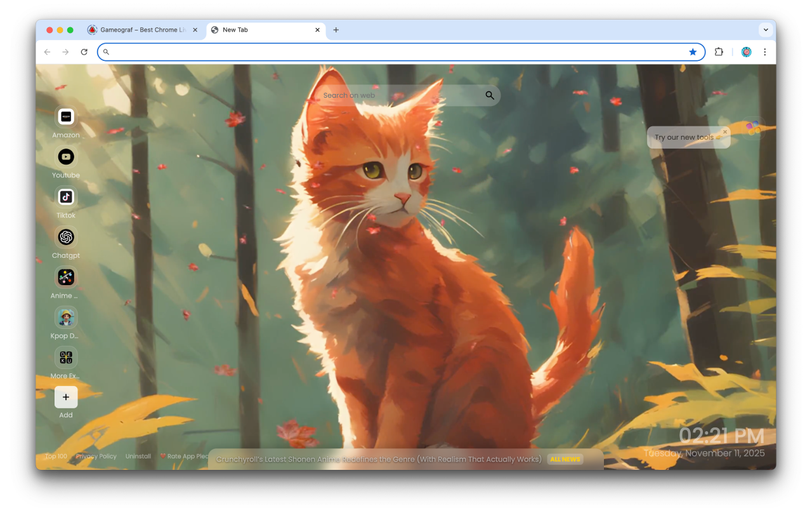Open the Chrome profile avatar
Viewport: 812px width, 508px height.
[x=746, y=52]
